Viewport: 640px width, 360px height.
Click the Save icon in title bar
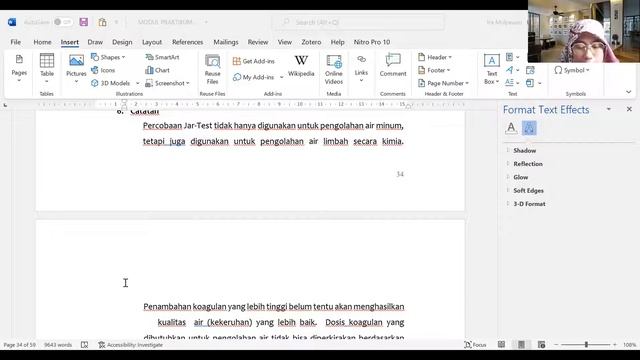84,22
